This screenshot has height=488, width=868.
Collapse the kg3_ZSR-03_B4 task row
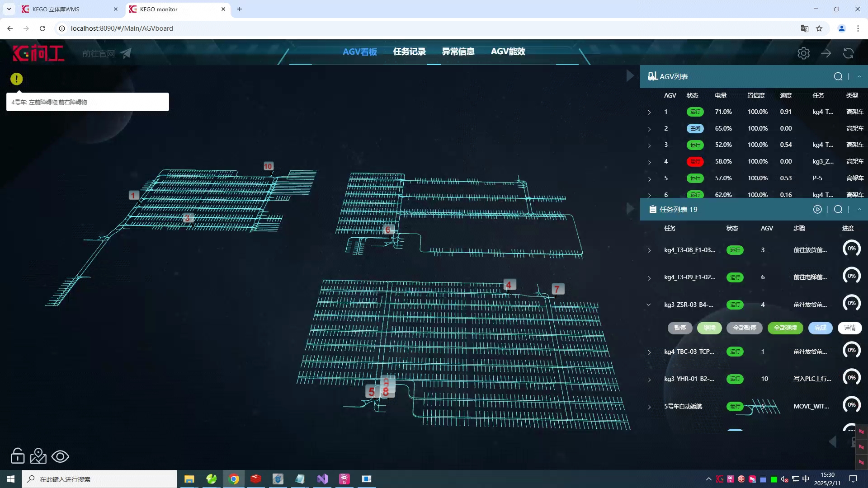649,305
